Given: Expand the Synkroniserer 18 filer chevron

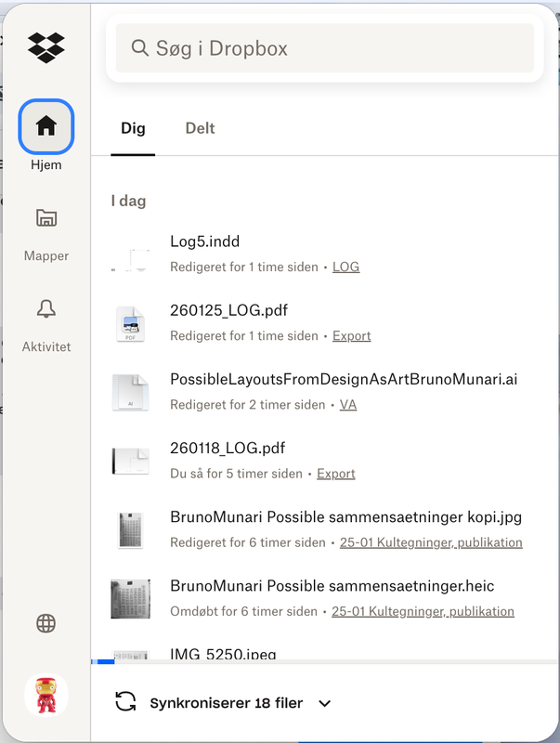Looking at the screenshot, I should coord(324,704).
